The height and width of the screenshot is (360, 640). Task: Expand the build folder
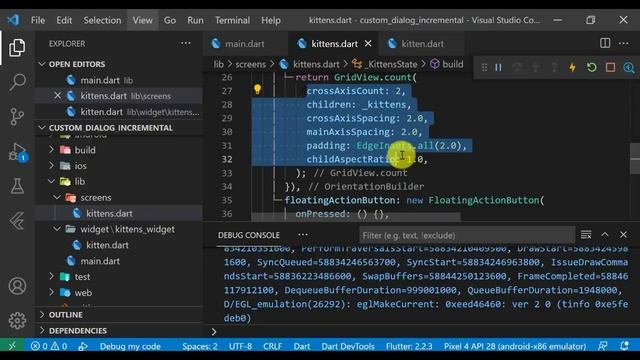click(85, 150)
